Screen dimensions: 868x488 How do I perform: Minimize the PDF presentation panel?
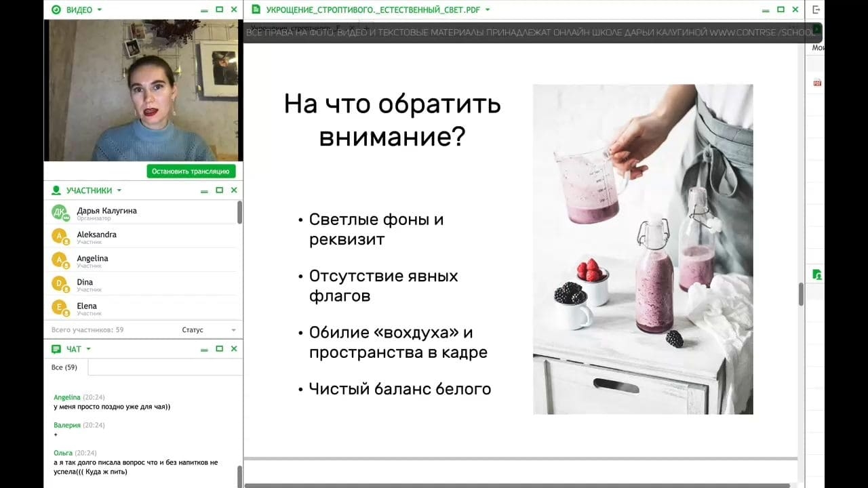point(765,10)
